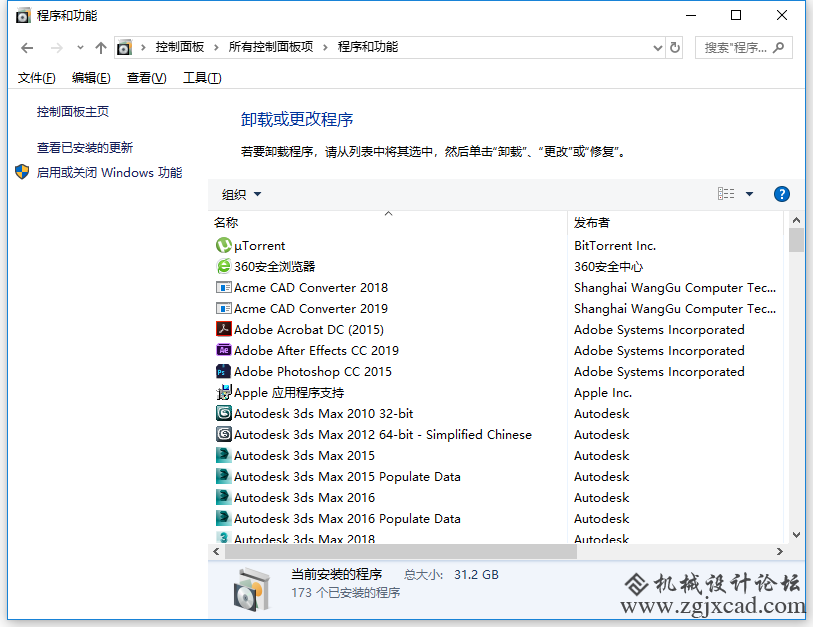Open 查看已安装的更新 link
813x627 pixels.
tap(85, 148)
